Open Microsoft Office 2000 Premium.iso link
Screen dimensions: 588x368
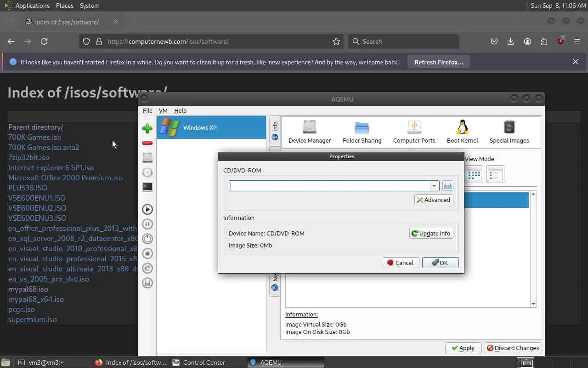[x=65, y=178]
